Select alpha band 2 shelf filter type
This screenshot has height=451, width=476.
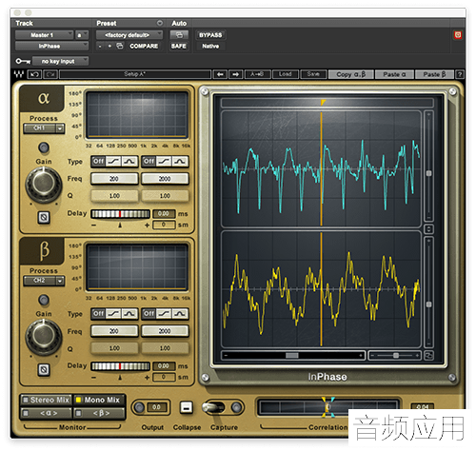coord(164,162)
